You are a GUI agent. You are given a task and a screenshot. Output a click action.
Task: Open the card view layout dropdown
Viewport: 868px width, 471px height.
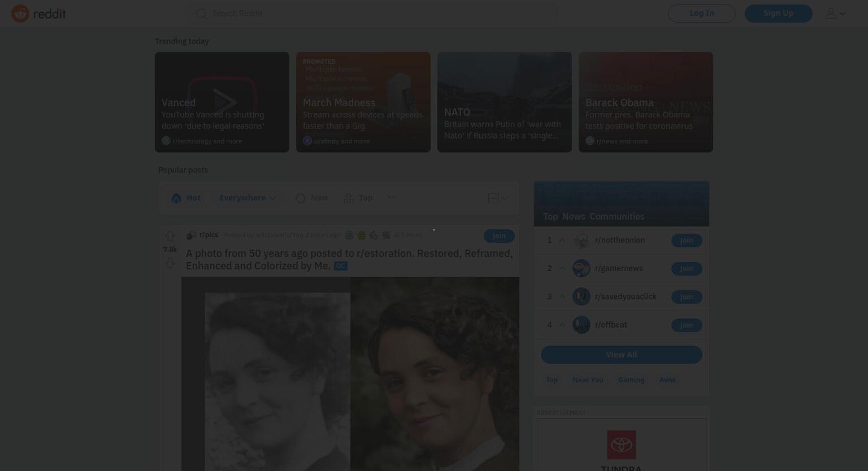pyautogui.click(x=498, y=198)
